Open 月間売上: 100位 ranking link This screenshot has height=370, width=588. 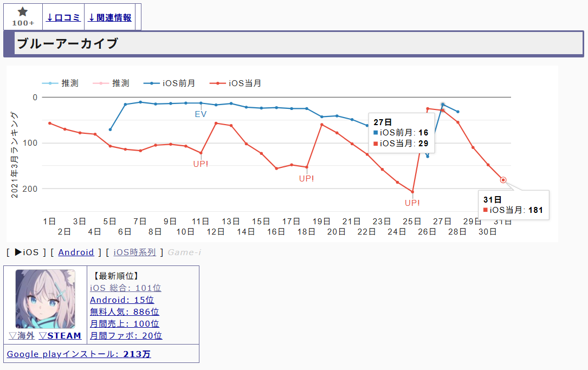[124, 324]
